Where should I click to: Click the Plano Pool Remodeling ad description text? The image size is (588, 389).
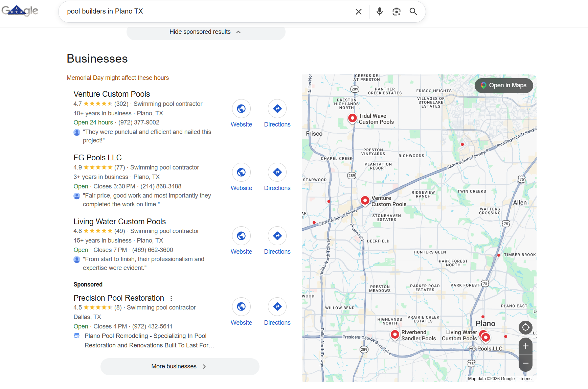(x=149, y=341)
